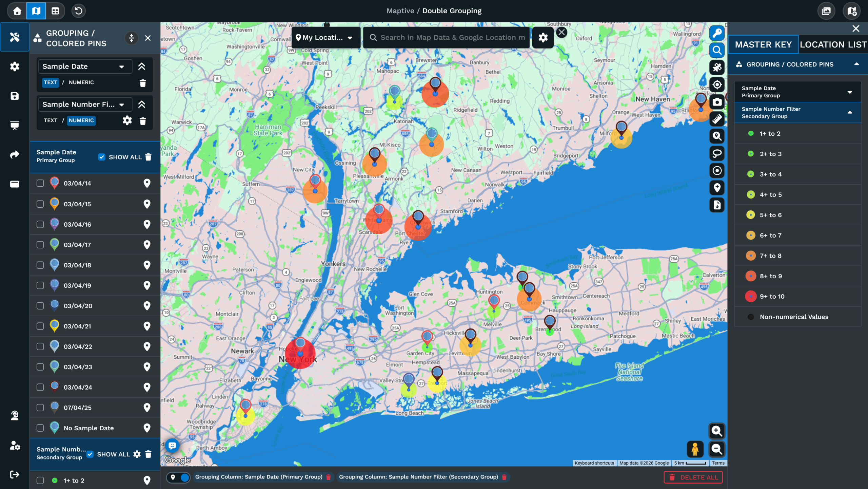Toggle the pin display switch at bottom
This screenshot has height=489, width=868.
pyautogui.click(x=179, y=477)
